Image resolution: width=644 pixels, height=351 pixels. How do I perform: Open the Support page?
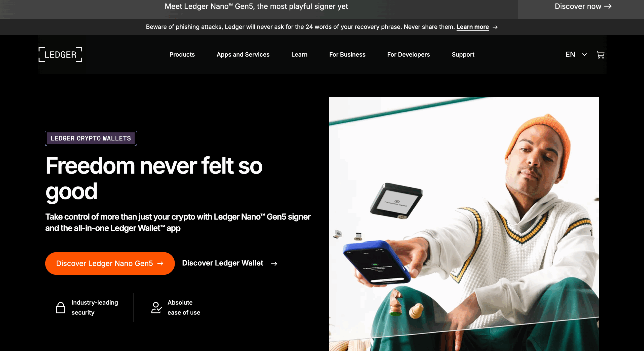463,55
